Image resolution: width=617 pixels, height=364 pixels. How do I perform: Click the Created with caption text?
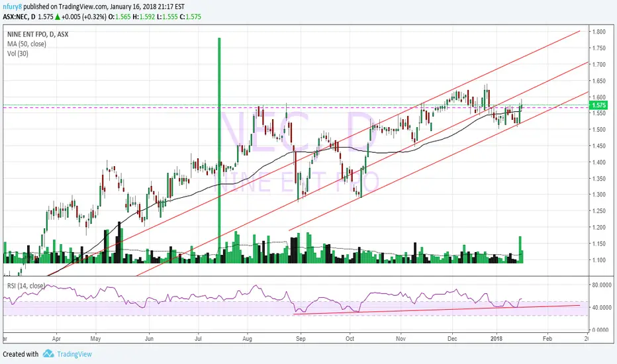click(x=21, y=354)
